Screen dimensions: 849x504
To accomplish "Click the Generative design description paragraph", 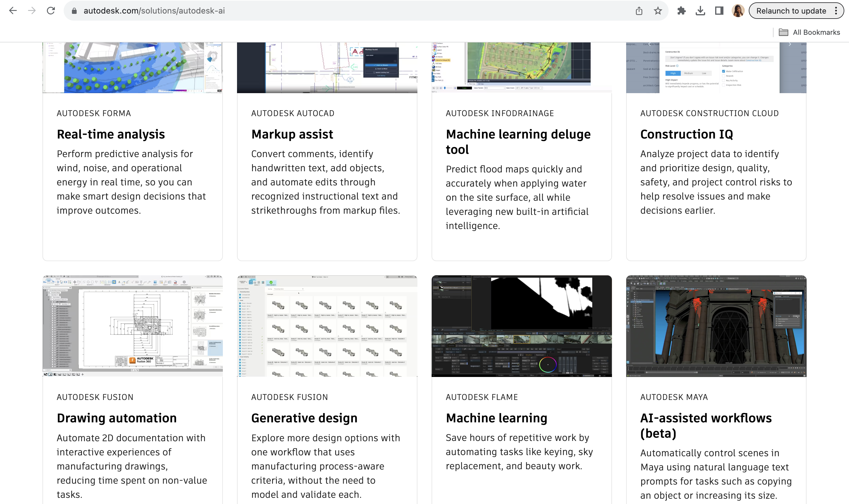I will (326, 466).
